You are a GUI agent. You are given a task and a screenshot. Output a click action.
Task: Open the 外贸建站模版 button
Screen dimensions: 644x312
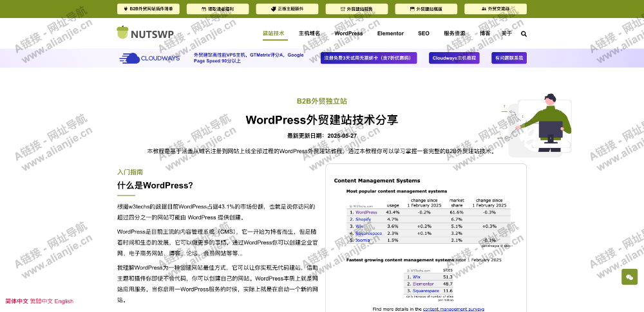pyautogui.click(x=426, y=8)
